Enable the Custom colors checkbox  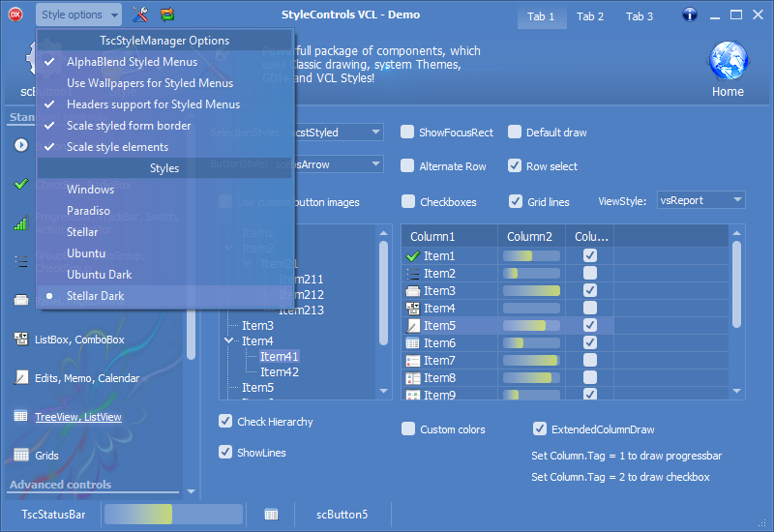[407, 429]
